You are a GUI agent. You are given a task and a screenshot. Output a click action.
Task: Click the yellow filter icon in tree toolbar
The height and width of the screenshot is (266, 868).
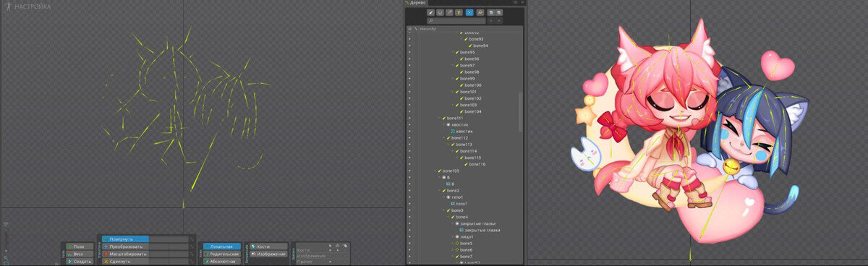459,12
